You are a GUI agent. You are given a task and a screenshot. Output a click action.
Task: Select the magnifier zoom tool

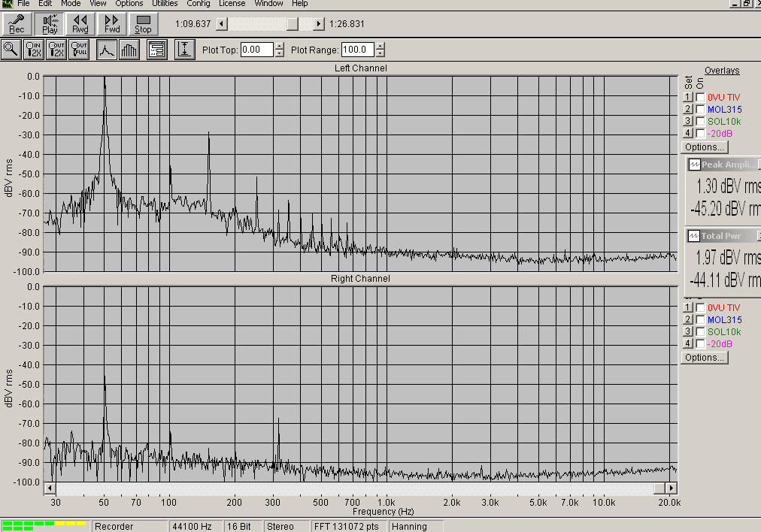11,50
